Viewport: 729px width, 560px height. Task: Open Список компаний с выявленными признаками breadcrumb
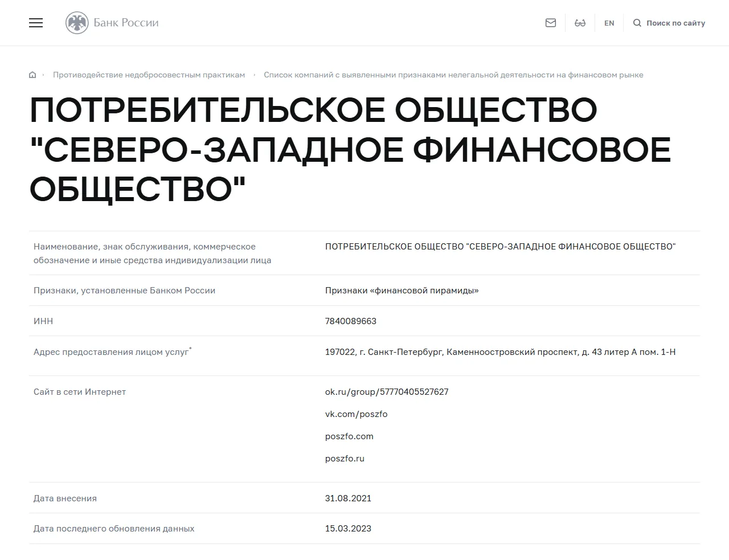click(x=453, y=75)
